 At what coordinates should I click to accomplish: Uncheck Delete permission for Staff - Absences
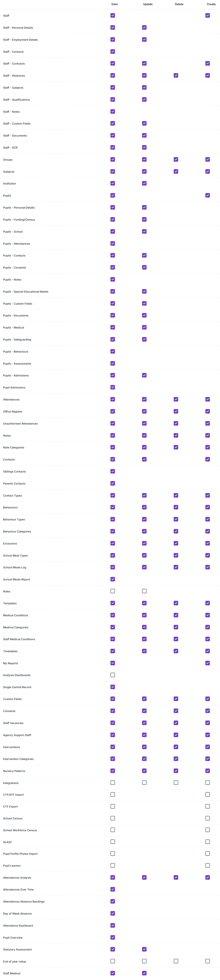(176, 75)
